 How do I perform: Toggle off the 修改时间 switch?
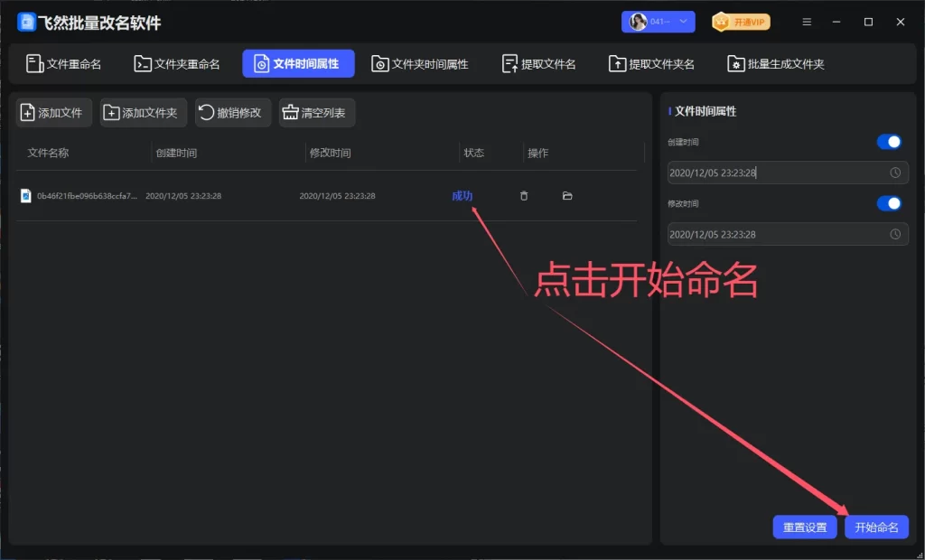pos(889,203)
